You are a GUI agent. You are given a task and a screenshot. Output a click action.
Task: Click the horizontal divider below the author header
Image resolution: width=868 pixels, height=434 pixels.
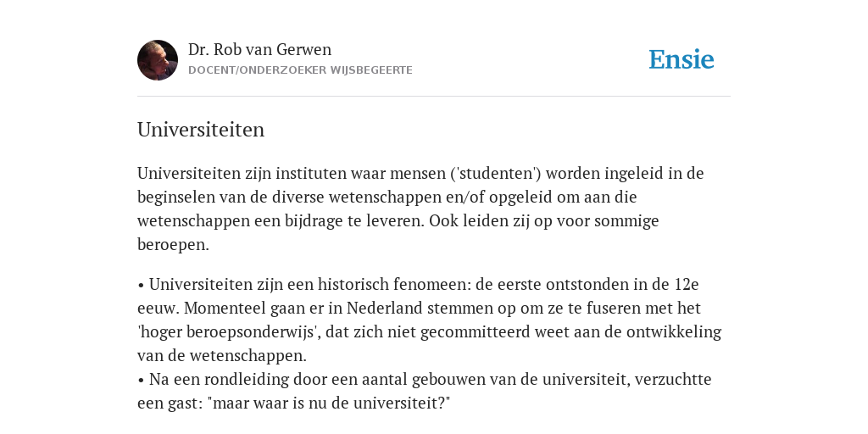434,97
